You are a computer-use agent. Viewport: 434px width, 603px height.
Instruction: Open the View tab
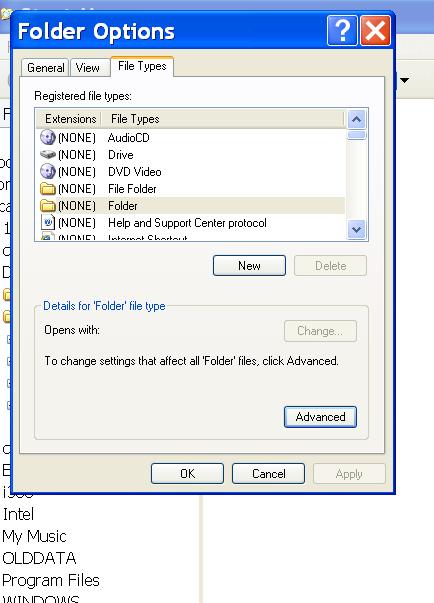(88, 68)
